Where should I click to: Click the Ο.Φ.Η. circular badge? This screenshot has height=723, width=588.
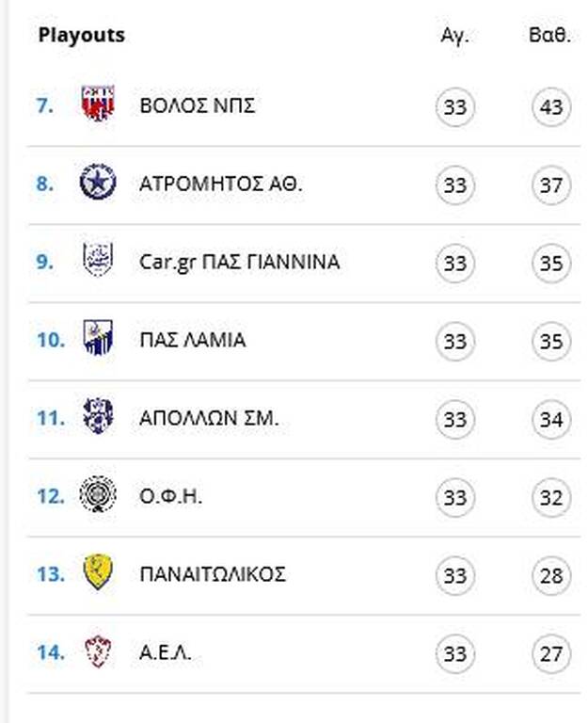point(98,494)
